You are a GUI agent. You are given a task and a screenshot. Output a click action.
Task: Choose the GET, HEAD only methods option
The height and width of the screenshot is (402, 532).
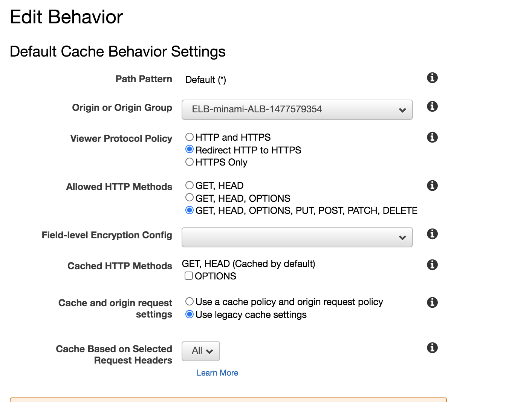tap(190, 185)
